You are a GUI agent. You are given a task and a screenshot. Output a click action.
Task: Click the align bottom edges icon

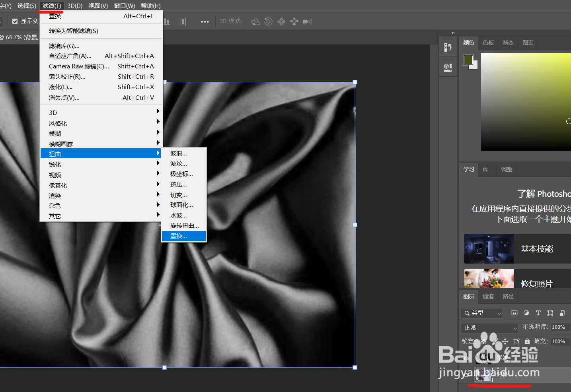point(167,21)
